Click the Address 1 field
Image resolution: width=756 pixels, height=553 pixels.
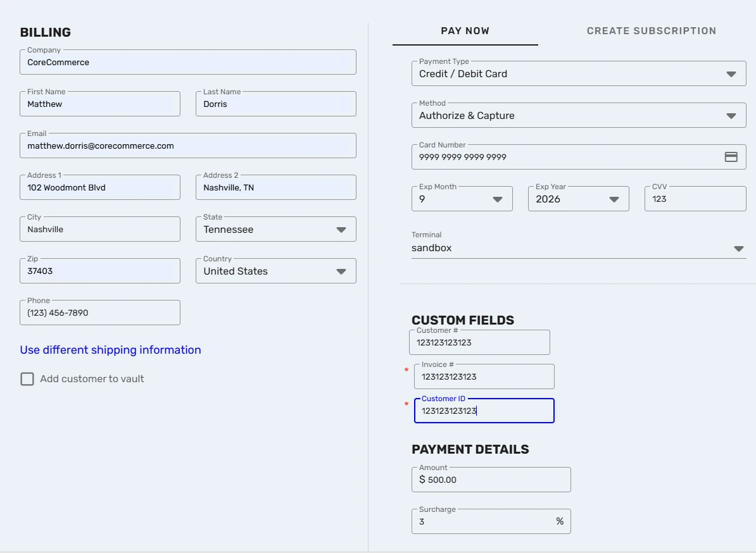(100, 187)
